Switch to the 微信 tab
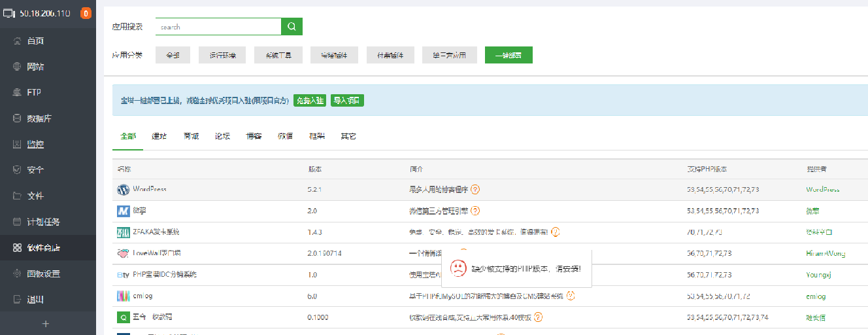Viewport: 868px width, 335px height. pyautogui.click(x=285, y=136)
